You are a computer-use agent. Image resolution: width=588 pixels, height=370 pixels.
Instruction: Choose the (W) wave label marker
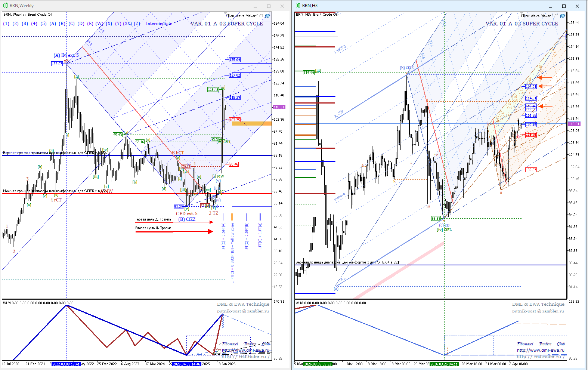99,24
